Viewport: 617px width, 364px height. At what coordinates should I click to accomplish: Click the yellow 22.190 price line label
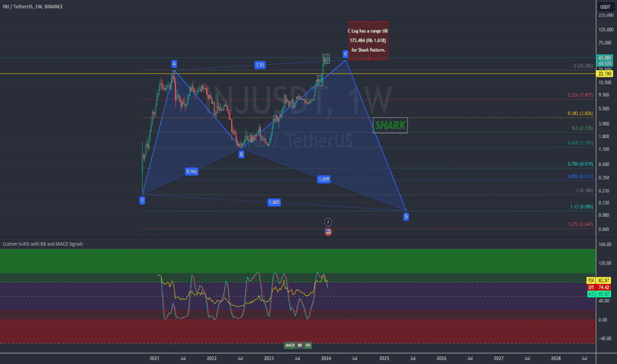click(604, 73)
